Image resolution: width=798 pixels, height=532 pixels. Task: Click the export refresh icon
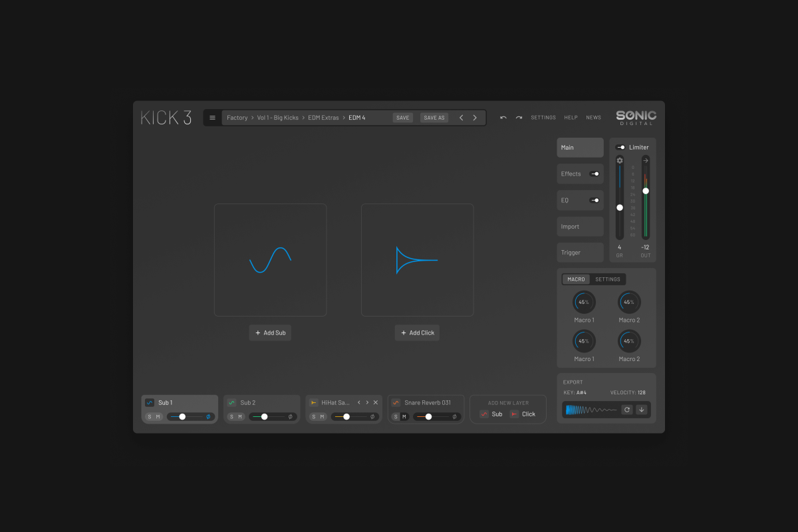(x=626, y=410)
